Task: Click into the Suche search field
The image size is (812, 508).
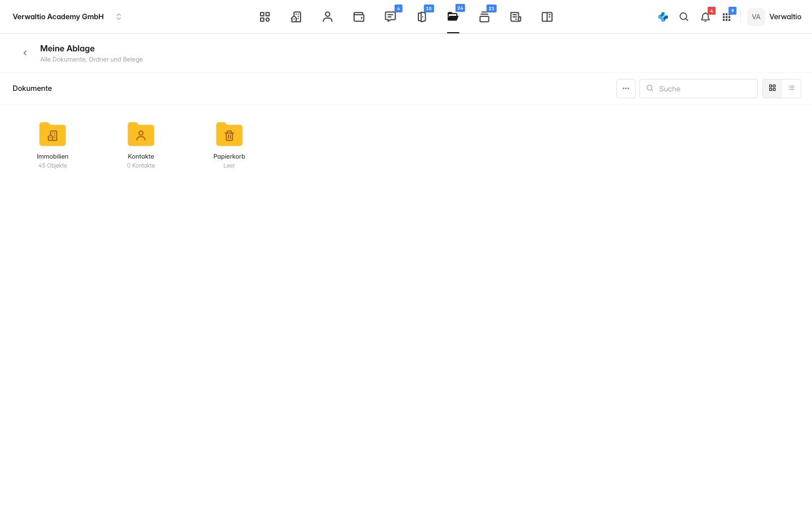Action: 699,89
